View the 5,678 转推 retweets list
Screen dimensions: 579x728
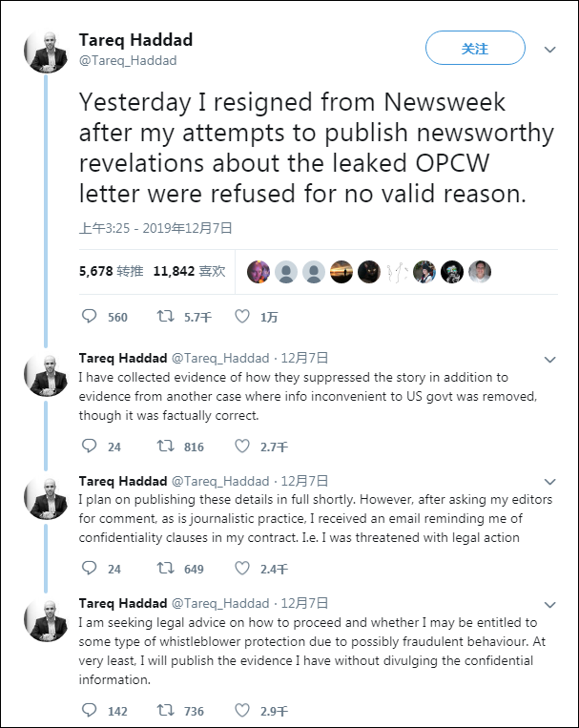(x=111, y=271)
